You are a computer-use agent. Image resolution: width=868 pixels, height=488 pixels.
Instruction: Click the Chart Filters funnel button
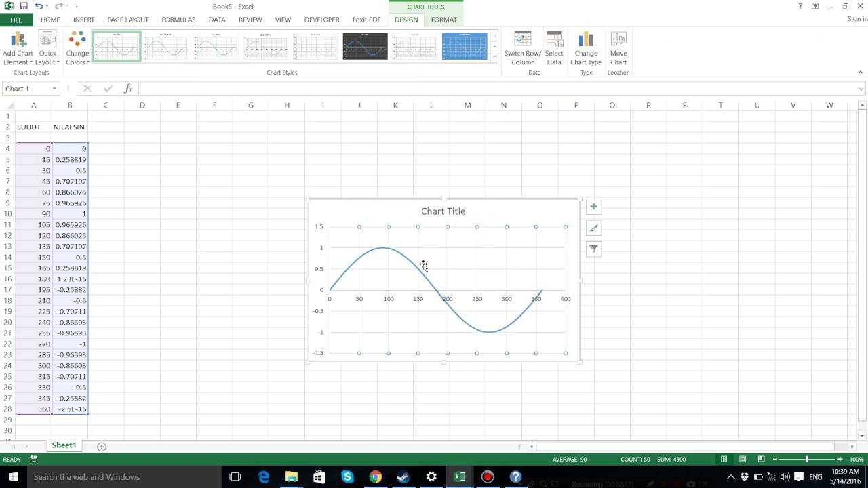[593, 249]
